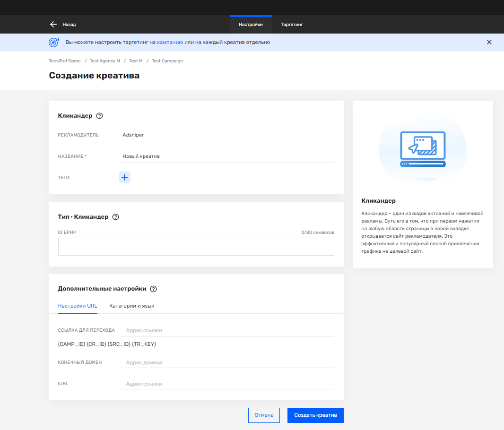
Task: Open Test Campaign breadcrumb
Action: click(x=167, y=60)
